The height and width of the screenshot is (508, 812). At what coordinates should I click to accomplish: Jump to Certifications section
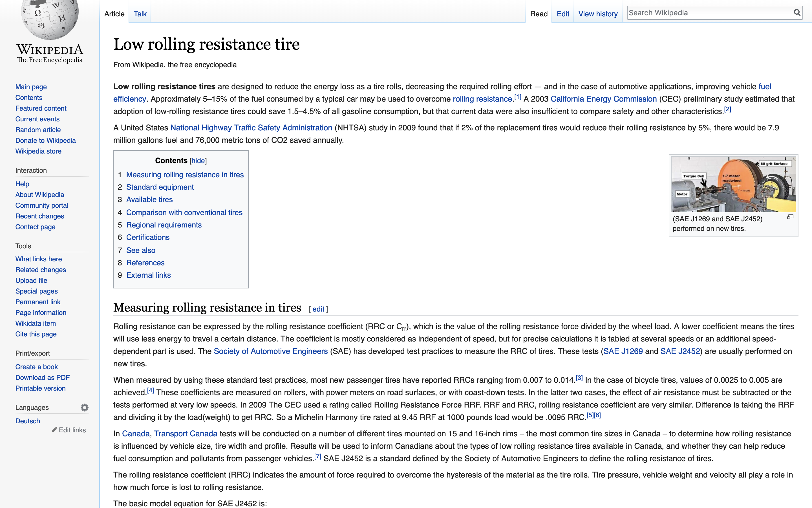click(148, 238)
